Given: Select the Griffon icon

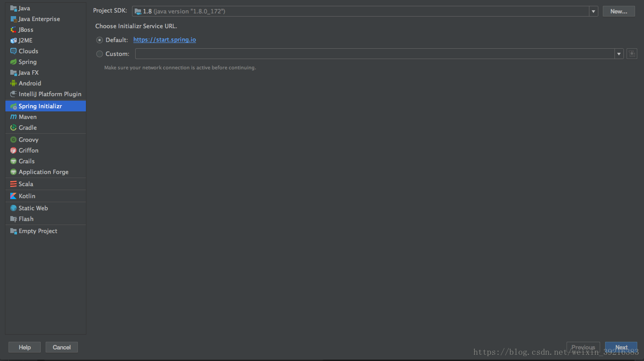Looking at the screenshot, I should click(13, 151).
